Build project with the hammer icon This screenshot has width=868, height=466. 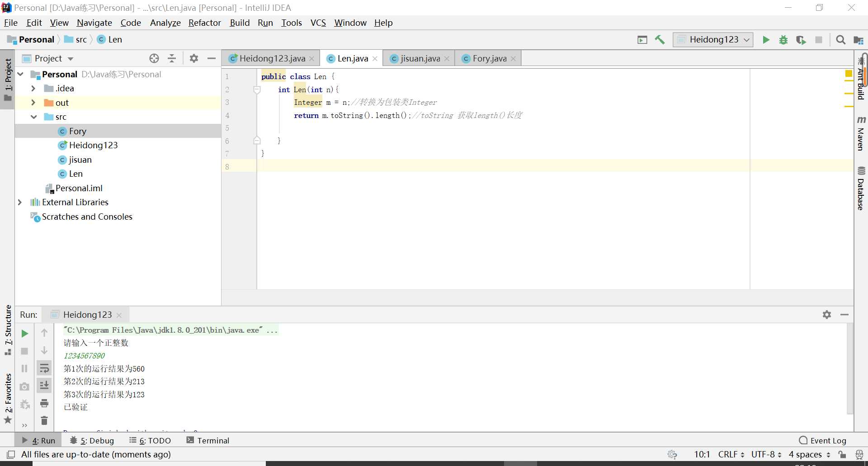click(660, 40)
